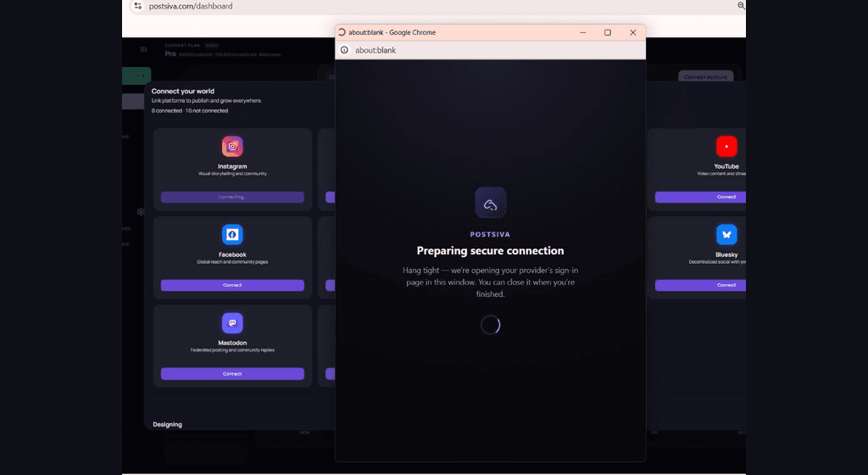This screenshot has width=868, height=475.
Task: Click the 'Preparing secure connection' heading
Action: (x=491, y=251)
